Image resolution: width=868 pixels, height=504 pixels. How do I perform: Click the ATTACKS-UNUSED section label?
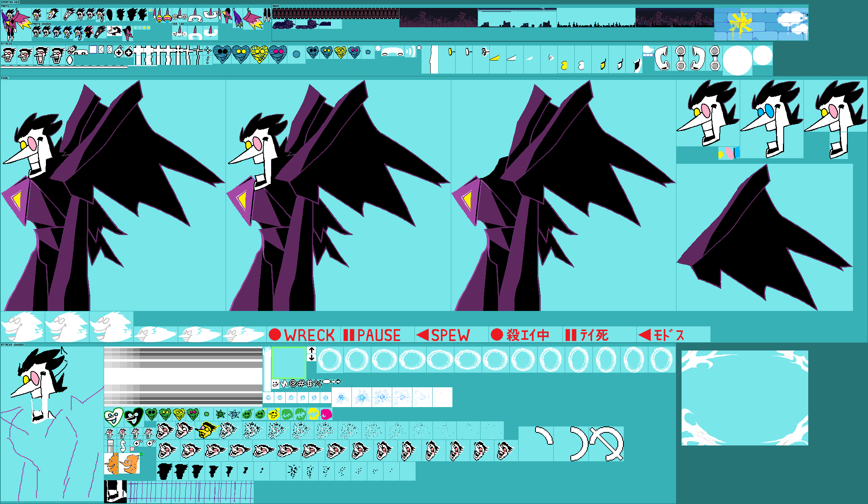pos(13,345)
